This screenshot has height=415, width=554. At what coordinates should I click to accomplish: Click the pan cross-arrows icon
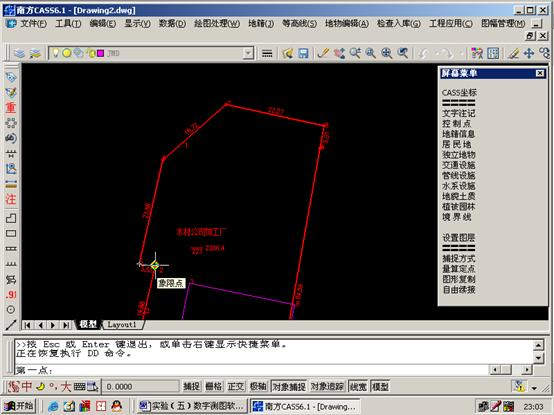pyautogui.click(x=529, y=53)
